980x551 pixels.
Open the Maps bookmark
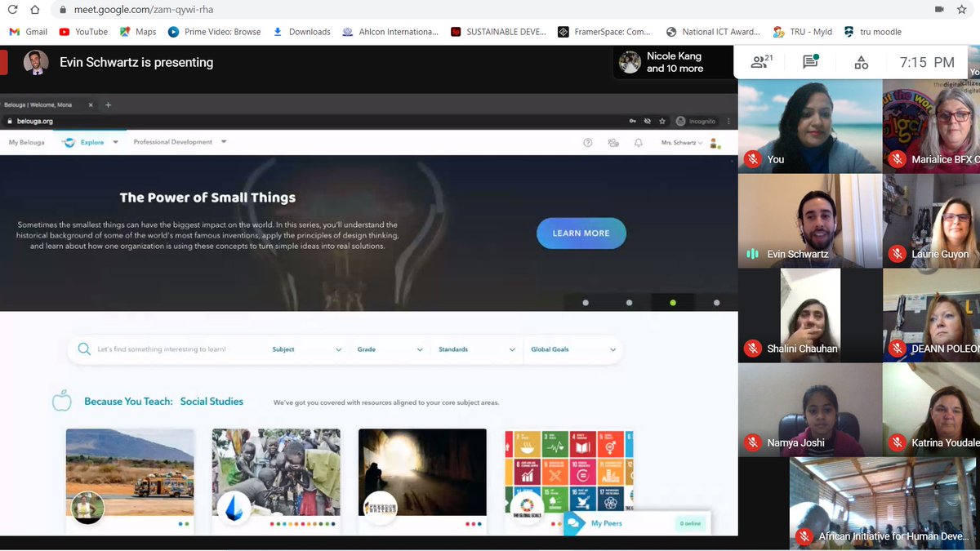point(137,32)
